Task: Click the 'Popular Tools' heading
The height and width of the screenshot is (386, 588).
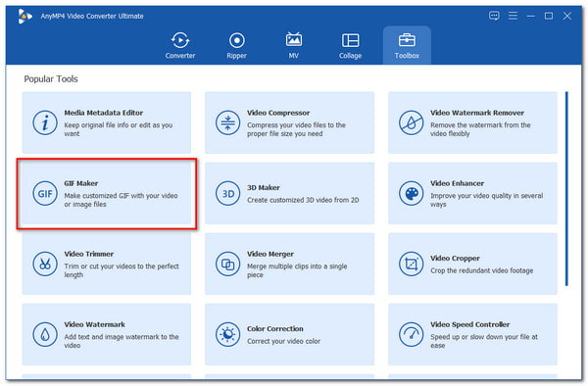Action: tap(51, 79)
